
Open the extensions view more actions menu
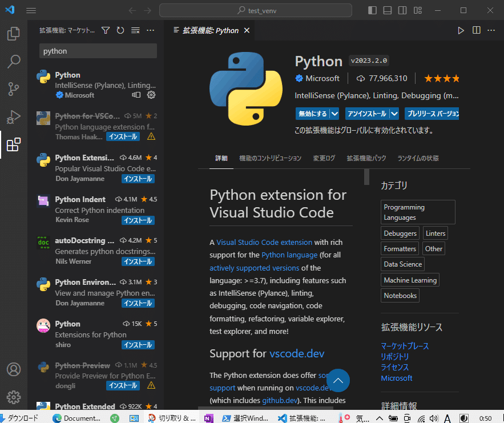pyautogui.click(x=151, y=30)
